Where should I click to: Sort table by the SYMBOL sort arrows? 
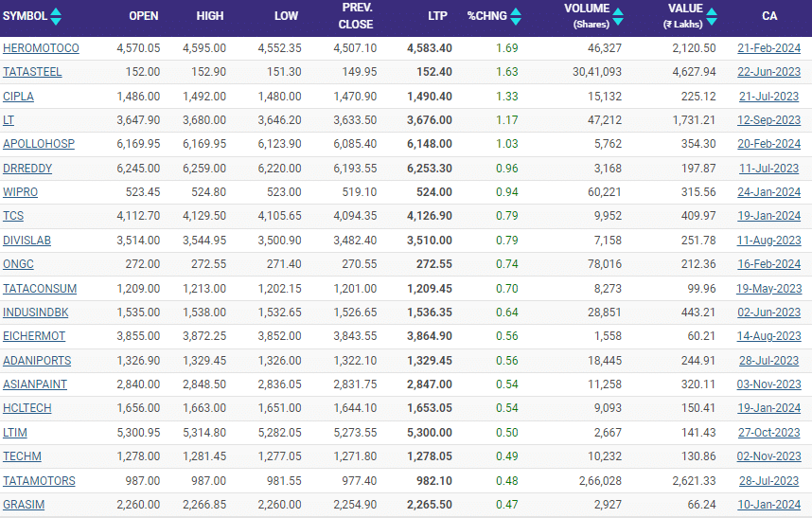[x=55, y=16]
